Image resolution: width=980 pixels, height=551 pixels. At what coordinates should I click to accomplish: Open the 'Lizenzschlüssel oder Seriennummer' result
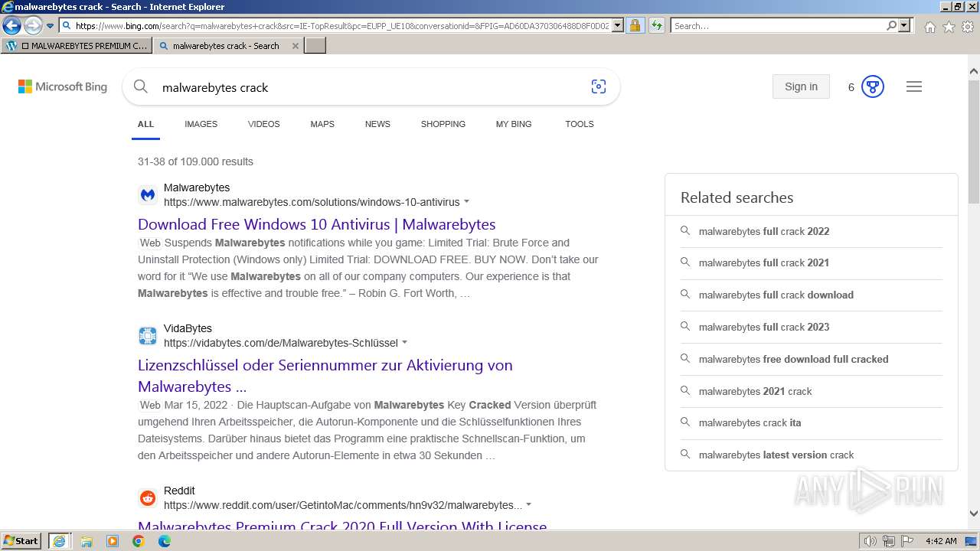click(325, 376)
